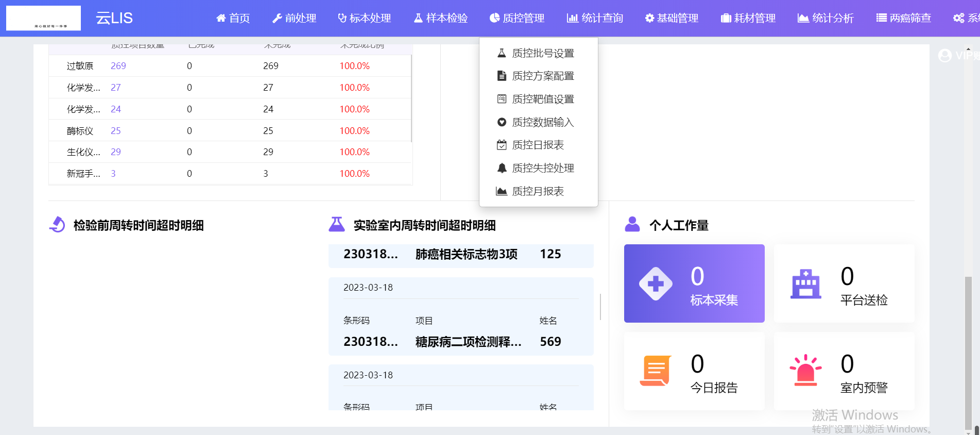Select 质控批号设置 from the dropdown
980x435 pixels.
[539, 53]
